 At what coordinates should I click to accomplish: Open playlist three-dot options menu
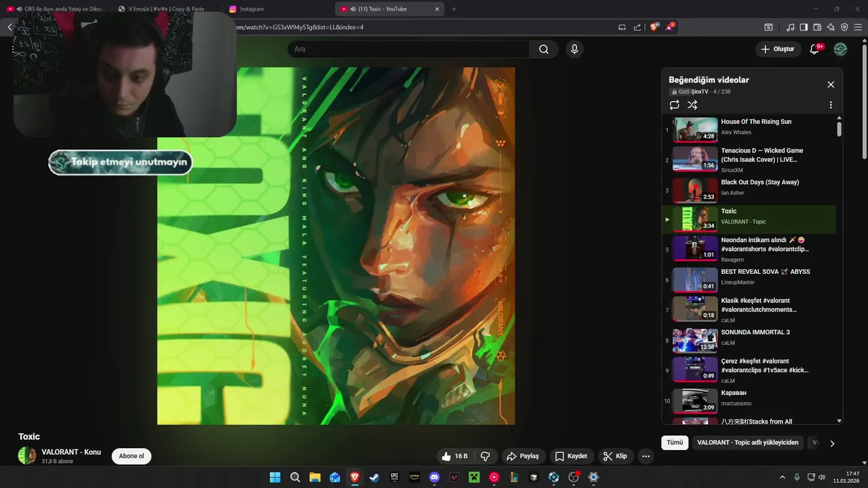[831, 105]
